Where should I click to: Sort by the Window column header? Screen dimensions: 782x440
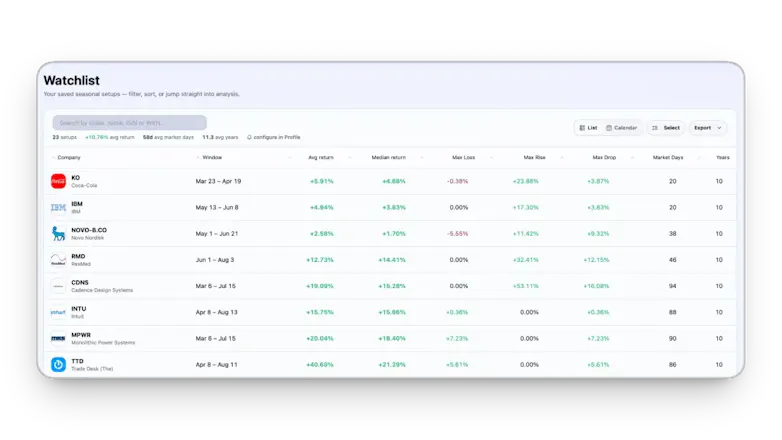212,157
